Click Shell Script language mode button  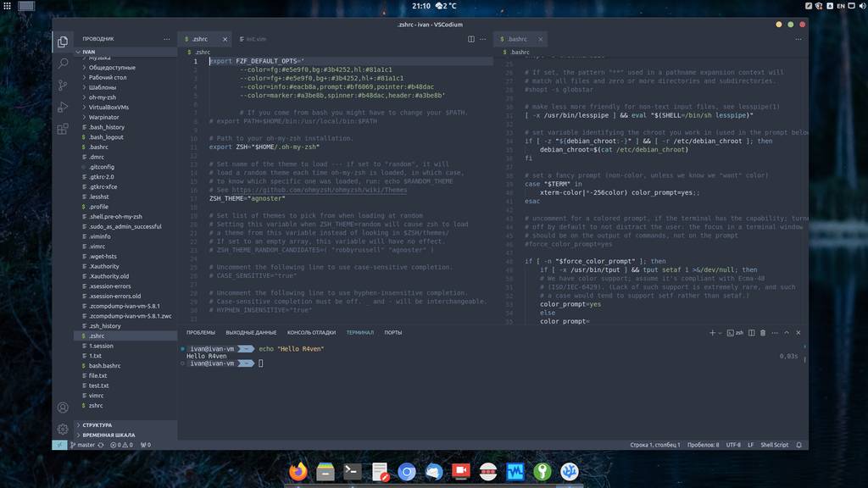click(x=774, y=445)
